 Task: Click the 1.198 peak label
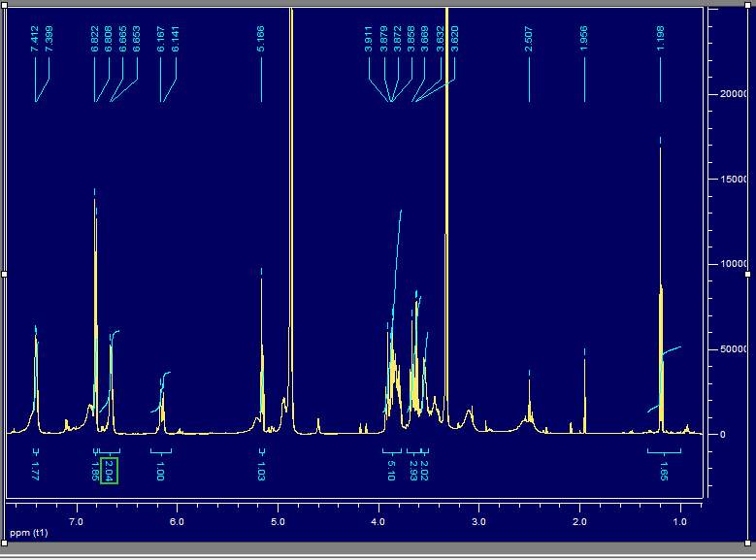click(x=661, y=40)
